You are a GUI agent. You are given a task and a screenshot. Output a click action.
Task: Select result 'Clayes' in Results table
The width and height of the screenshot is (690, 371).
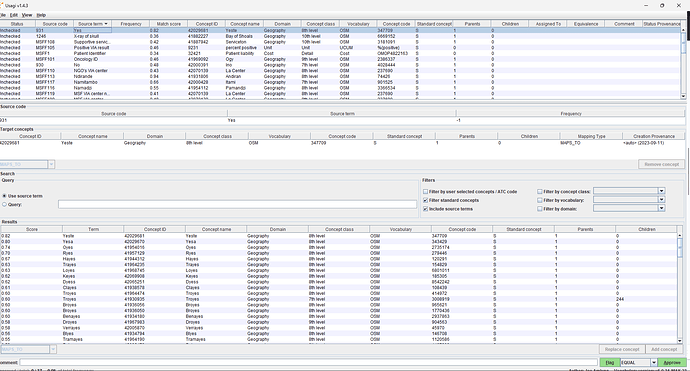[x=339, y=287]
